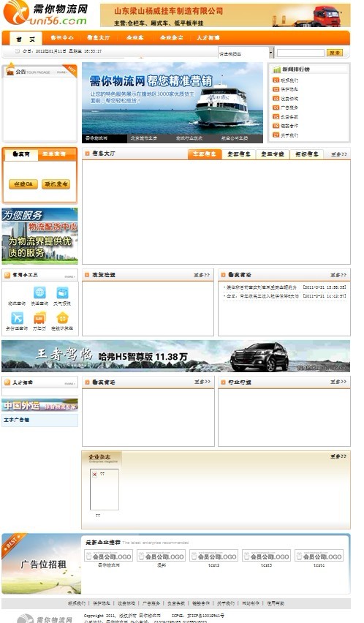364x623 pixels.
Task: Select the highlighted orange tab in the 大厅 panel
Action: pos(205,154)
